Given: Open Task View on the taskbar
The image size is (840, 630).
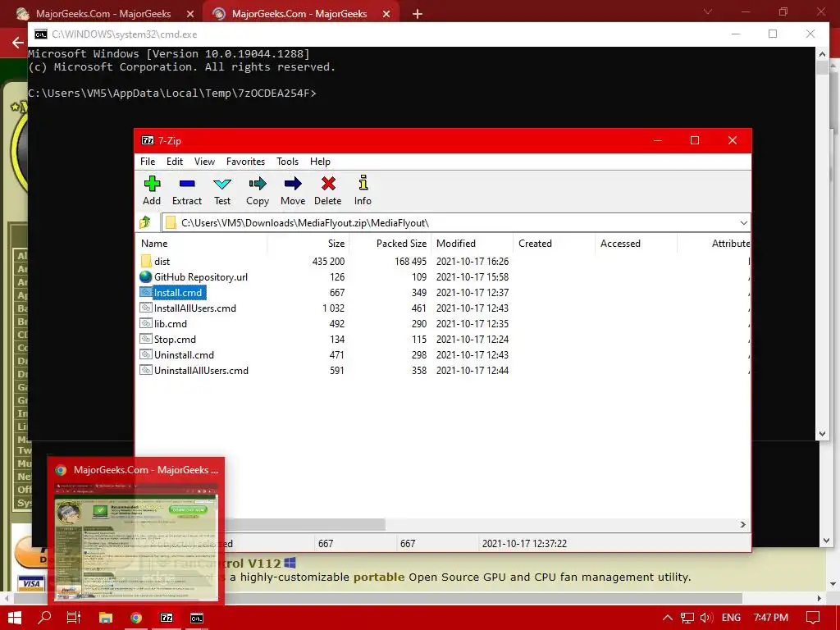Looking at the screenshot, I should [73, 617].
